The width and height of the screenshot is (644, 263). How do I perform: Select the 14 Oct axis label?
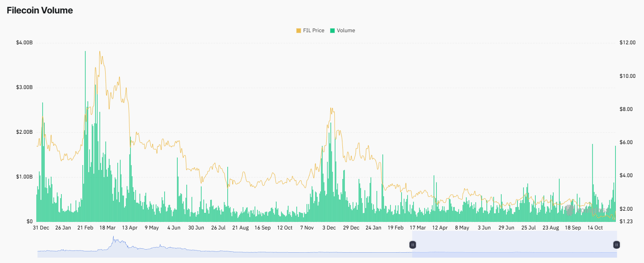tap(596, 228)
